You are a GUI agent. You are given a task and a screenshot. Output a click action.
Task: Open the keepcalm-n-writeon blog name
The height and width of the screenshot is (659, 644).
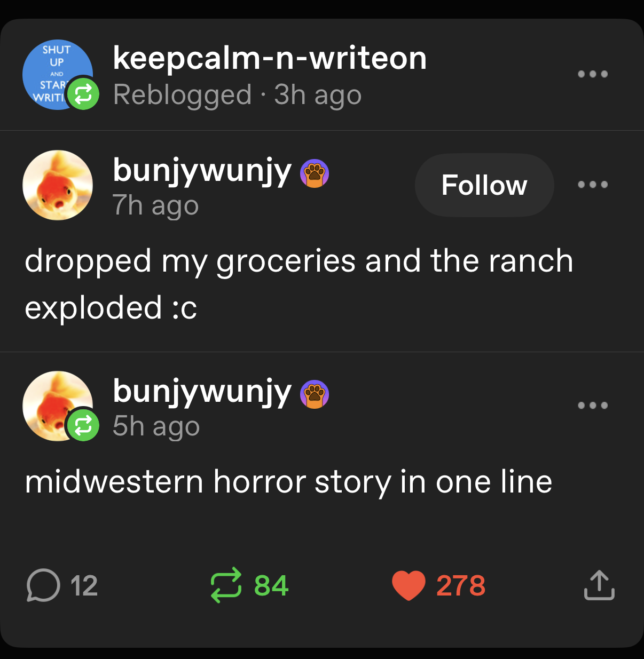pos(270,58)
